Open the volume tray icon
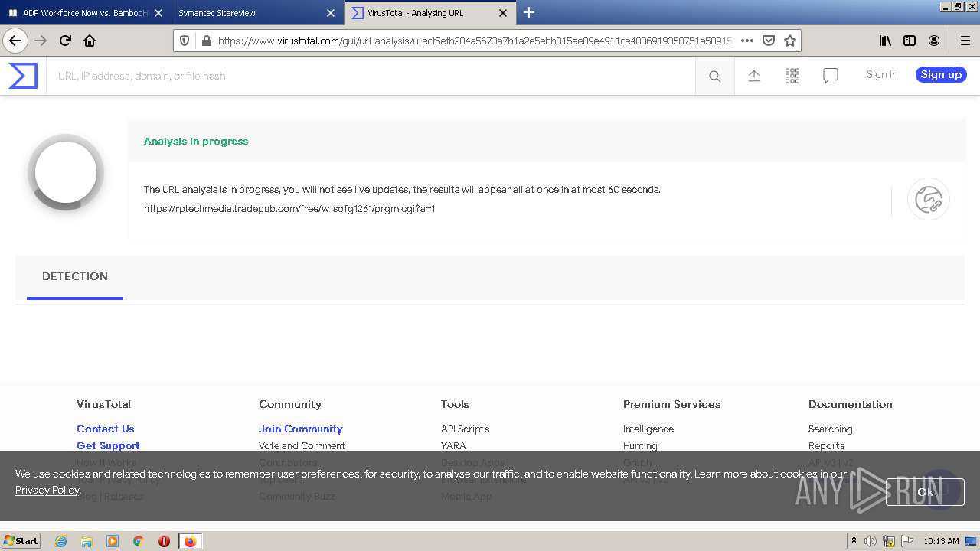Screen dimensions: 980x551 [871, 541]
